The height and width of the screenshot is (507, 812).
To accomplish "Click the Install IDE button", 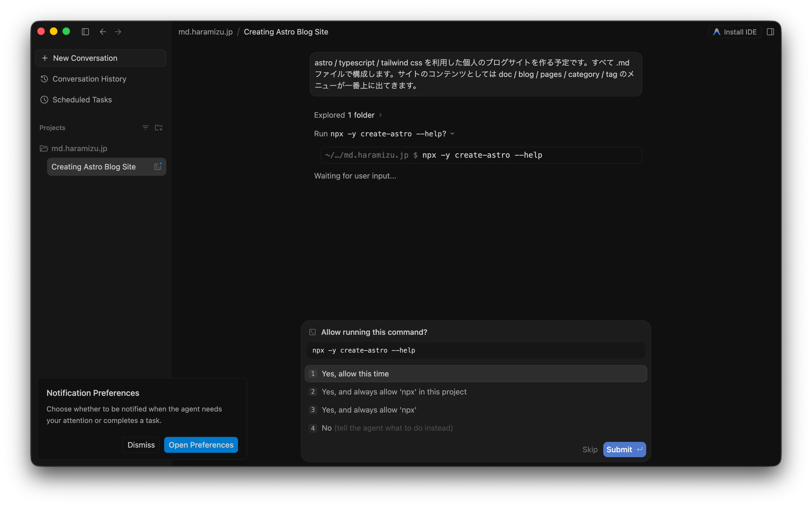I will 735,32.
